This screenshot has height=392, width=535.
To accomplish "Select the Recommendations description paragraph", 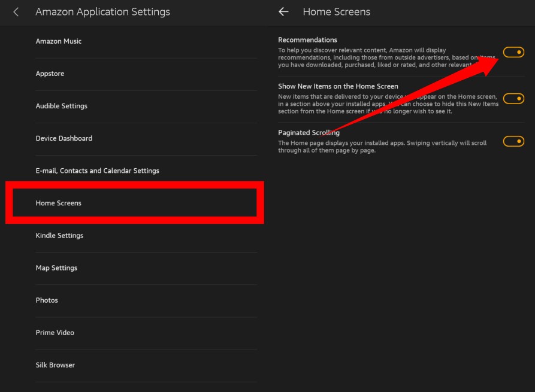I will [386, 57].
